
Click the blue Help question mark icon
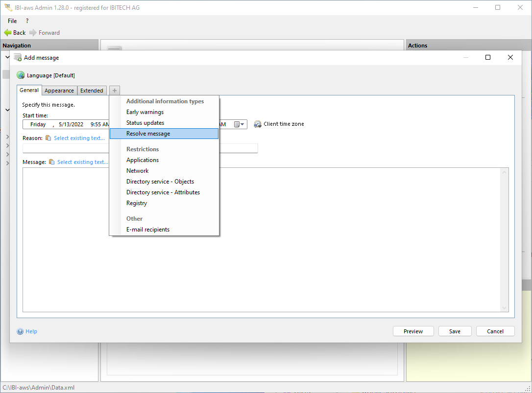point(20,331)
